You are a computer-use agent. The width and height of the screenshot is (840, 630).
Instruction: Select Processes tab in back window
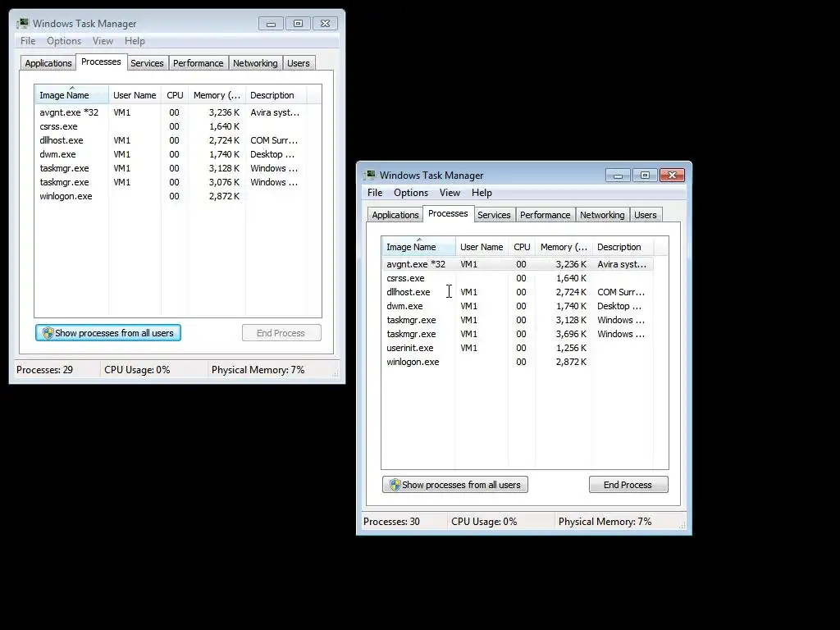click(101, 62)
